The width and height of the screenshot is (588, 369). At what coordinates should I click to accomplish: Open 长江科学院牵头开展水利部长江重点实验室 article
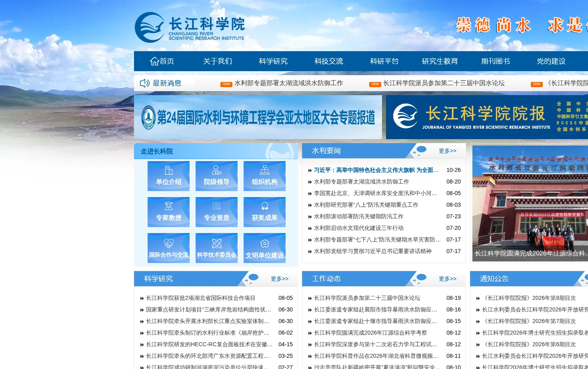pyautogui.click(x=207, y=321)
